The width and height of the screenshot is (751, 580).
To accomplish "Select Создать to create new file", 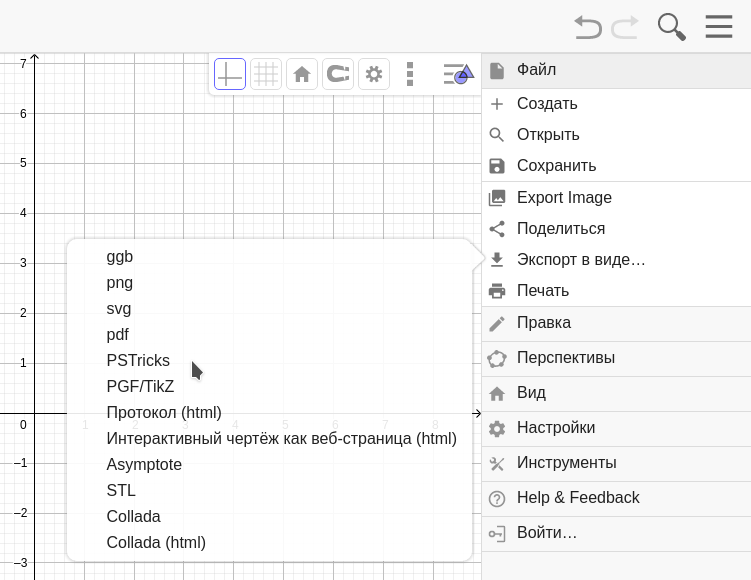I will (616, 104).
